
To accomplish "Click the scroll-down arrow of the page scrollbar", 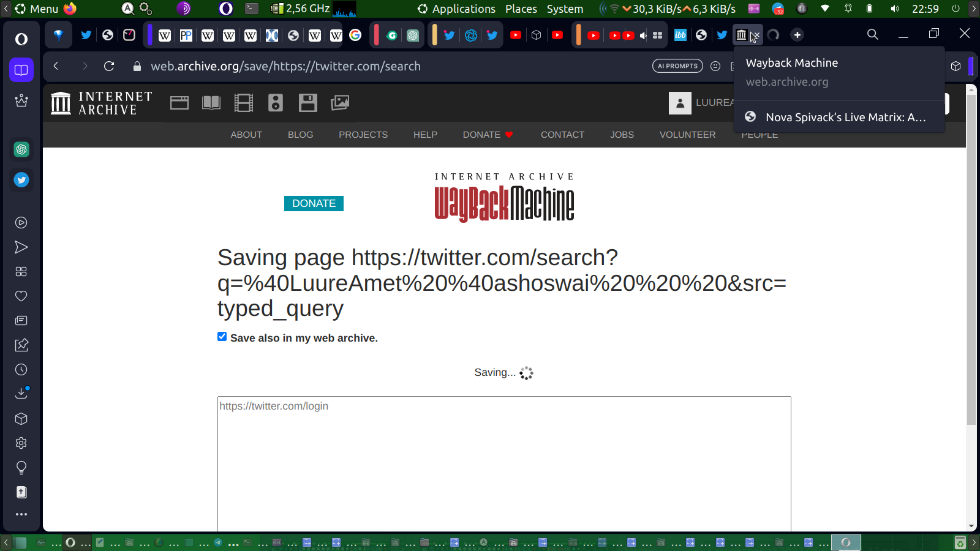I will 971,527.
